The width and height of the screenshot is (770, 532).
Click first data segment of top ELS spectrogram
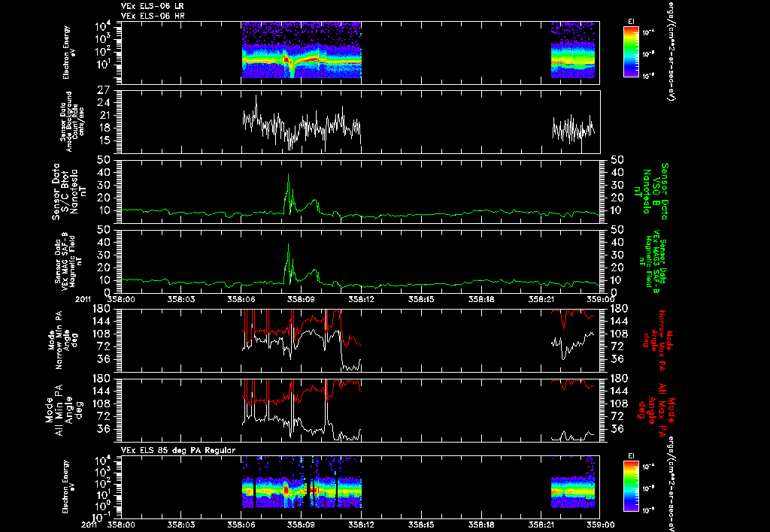pyautogui.click(x=302, y=50)
